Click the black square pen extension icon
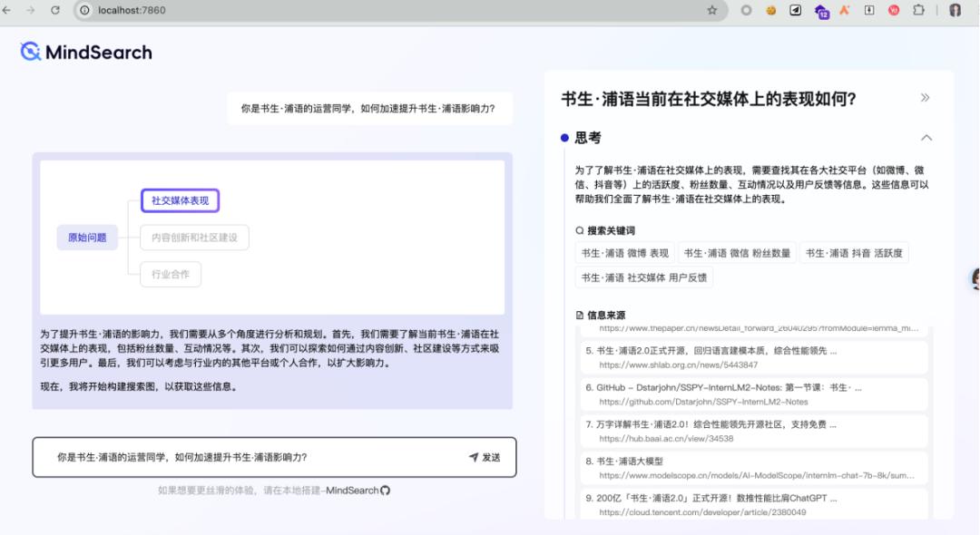This screenshot has height=535, width=980. tap(795, 10)
